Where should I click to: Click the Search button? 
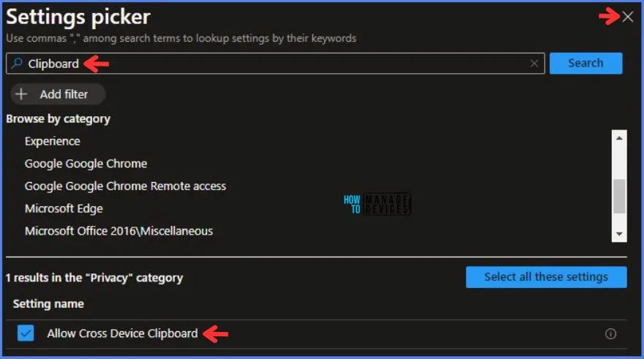tap(585, 63)
